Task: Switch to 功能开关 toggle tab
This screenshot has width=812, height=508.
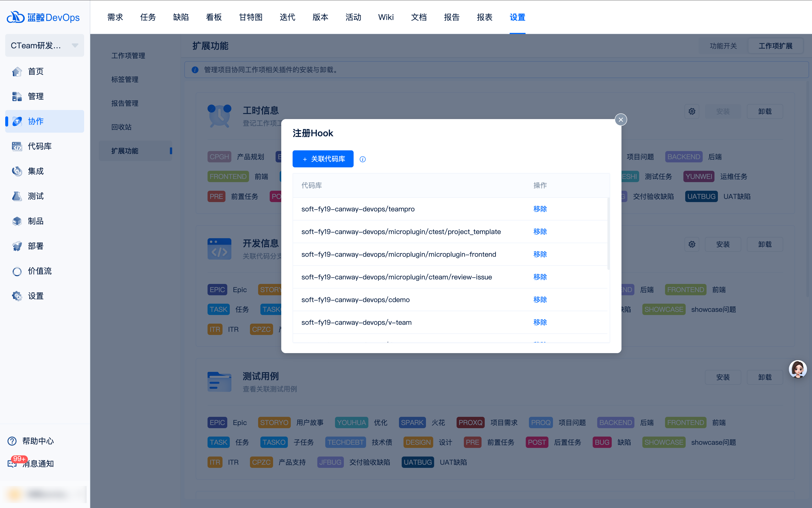Action: click(x=723, y=46)
